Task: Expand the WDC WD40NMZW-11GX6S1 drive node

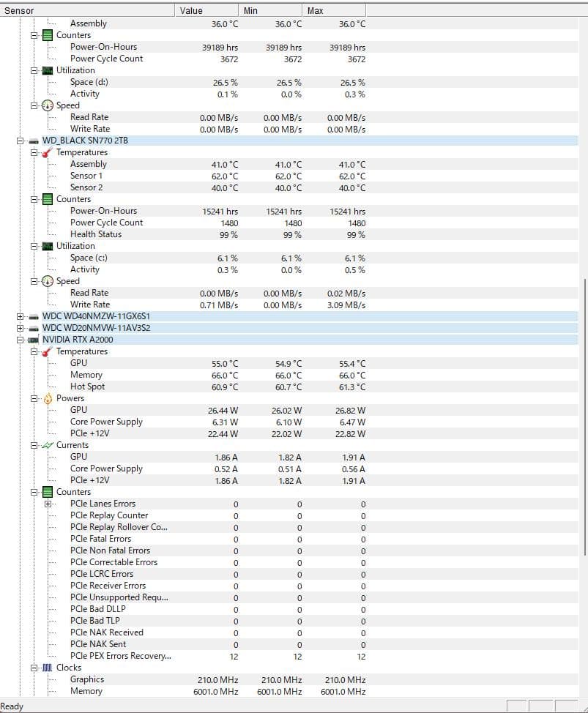Action: click(x=20, y=316)
